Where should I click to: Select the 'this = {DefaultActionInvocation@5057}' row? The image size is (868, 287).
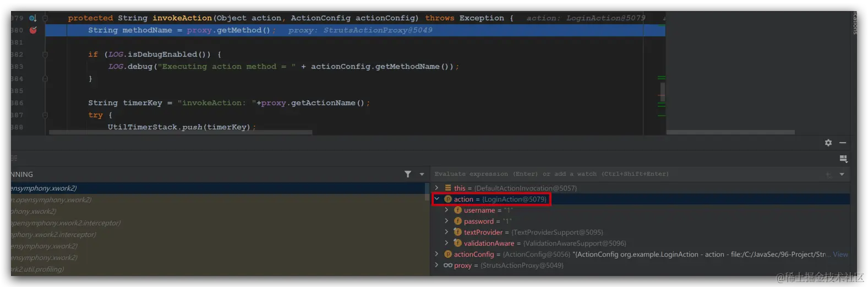(x=641, y=188)
